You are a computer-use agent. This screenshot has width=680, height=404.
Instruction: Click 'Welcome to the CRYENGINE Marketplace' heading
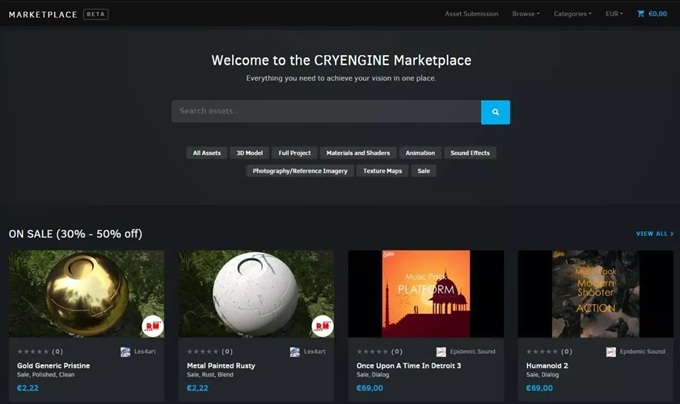pyautogui.click(x=341, y=60)
